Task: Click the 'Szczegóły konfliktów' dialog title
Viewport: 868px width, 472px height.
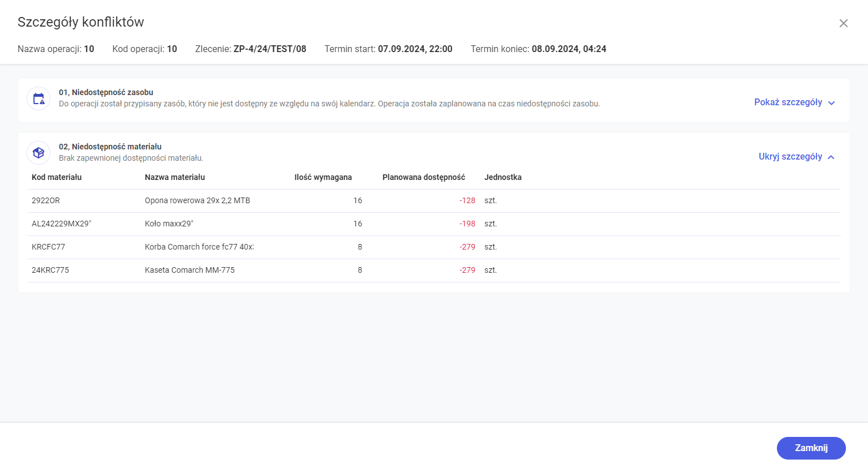Action: pyautogui.click(x=81, y=22)
